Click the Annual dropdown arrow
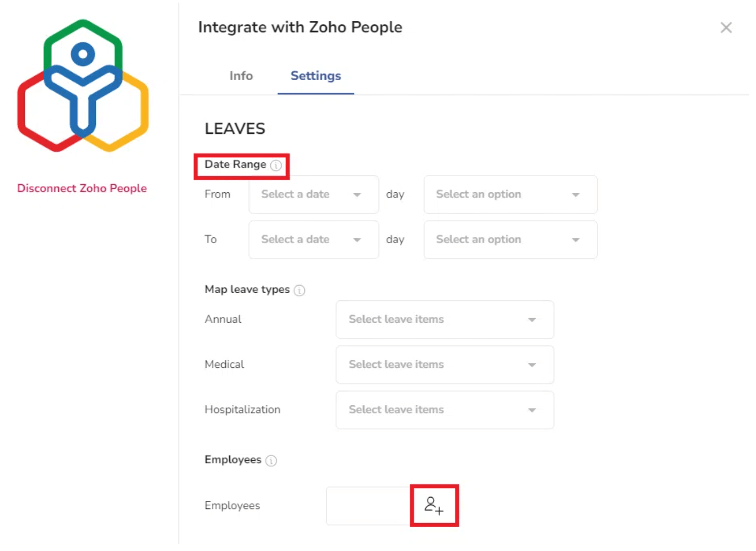The image size is (756, 551). tap(532, 320)
